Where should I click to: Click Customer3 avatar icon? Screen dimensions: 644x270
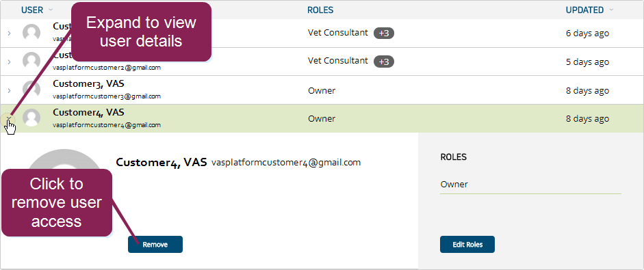pyautogui.click(x=31, y=90)
